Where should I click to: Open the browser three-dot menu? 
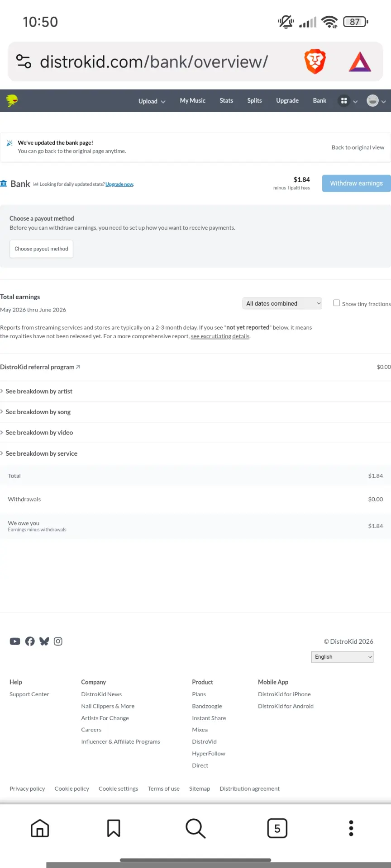pos(351,828)
